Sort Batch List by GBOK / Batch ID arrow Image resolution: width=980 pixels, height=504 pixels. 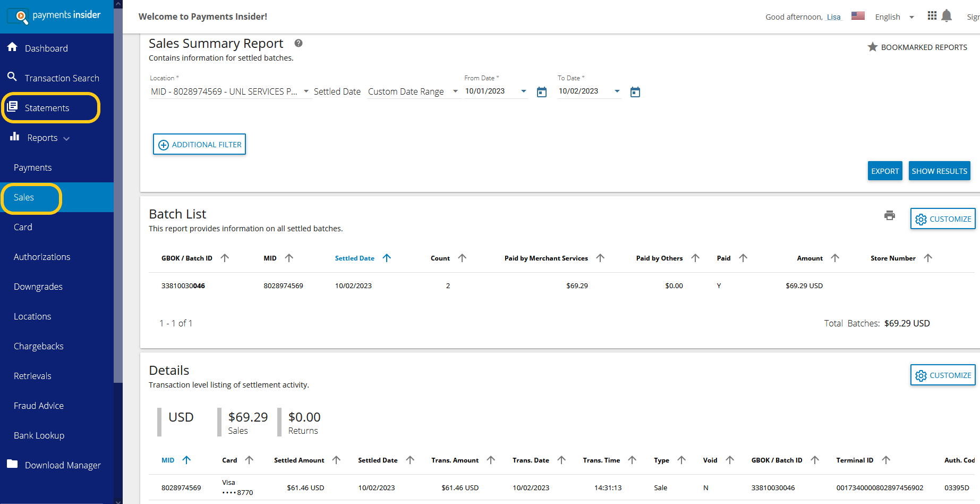[x=225, y=258]
